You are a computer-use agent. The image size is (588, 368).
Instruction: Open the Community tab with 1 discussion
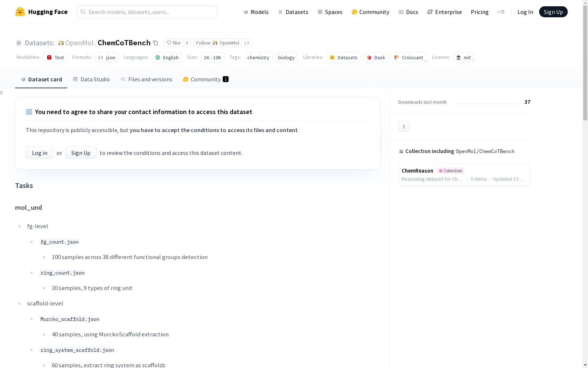tap(205, 79)
